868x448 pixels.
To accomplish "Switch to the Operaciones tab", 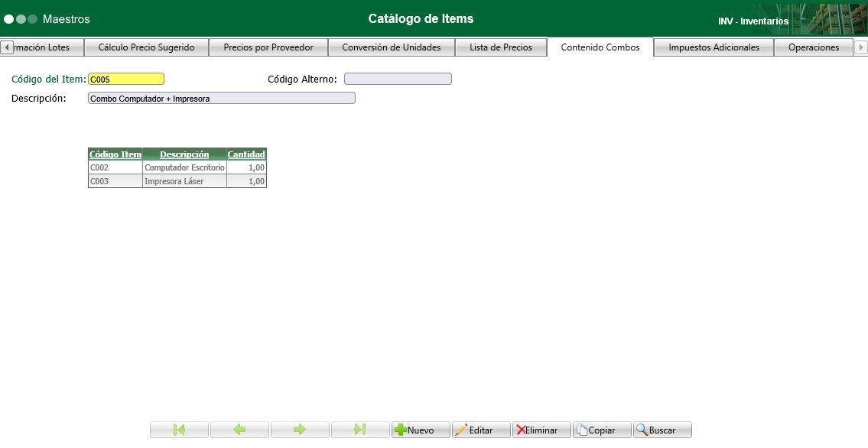I will click(814, 47).
